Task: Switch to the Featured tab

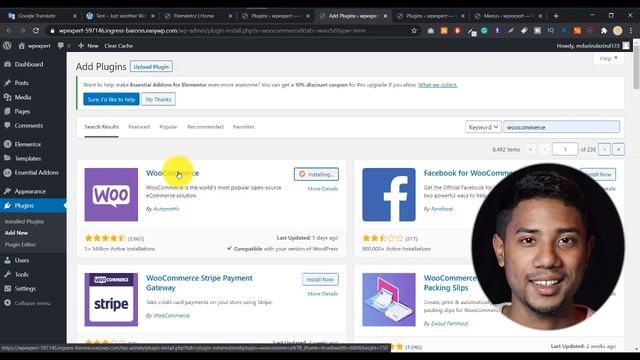Action: (139, 127)
